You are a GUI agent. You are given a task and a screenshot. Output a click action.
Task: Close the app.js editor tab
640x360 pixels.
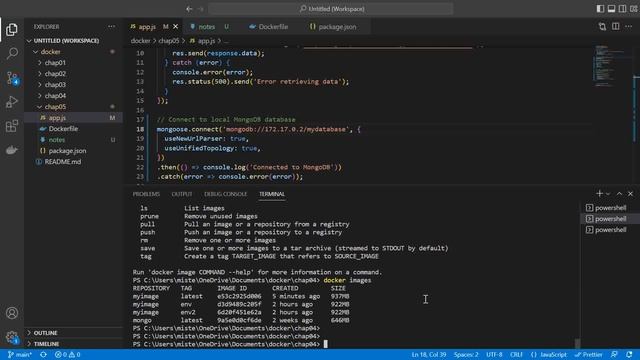[x=176, y=27]
